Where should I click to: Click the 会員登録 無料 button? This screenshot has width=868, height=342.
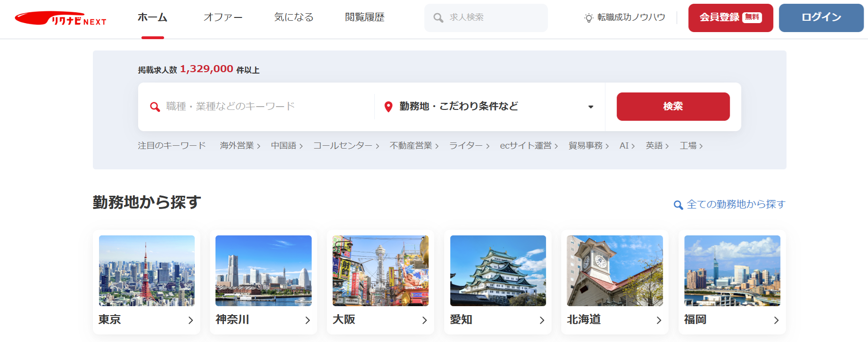[730, 18]
